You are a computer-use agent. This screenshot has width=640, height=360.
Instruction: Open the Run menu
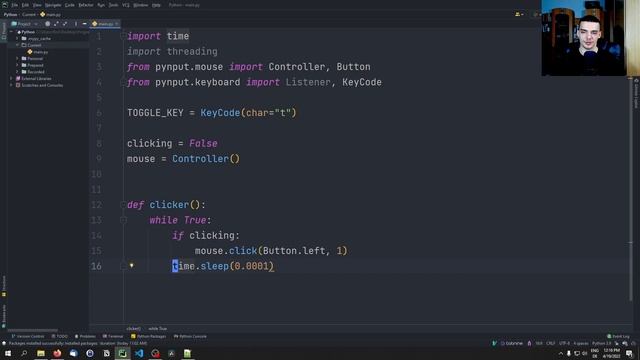point(101,5)
